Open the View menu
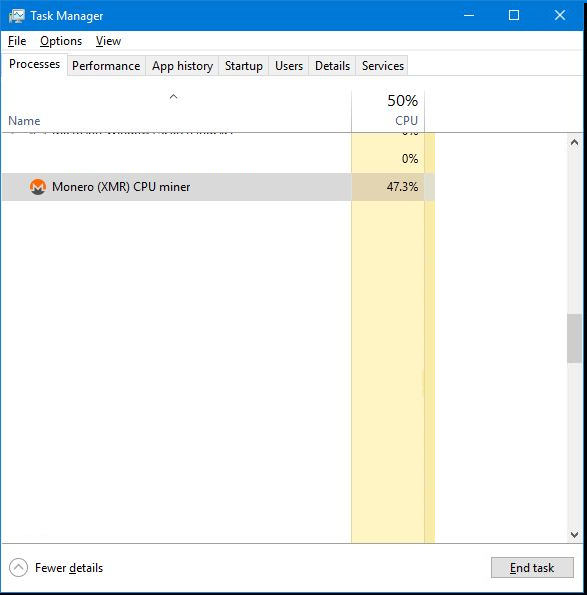 tap(108, 41)
